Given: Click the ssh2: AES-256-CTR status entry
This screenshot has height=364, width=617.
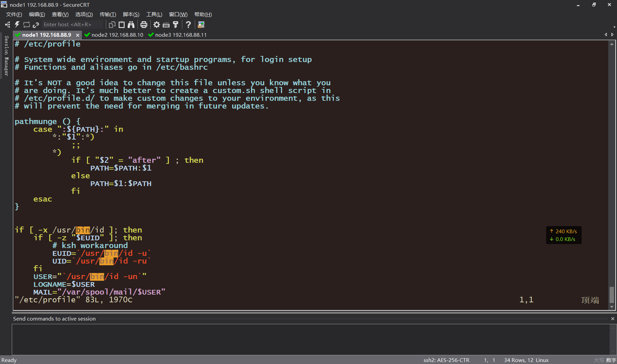Looking at the screenshot, I should point(446,360).
